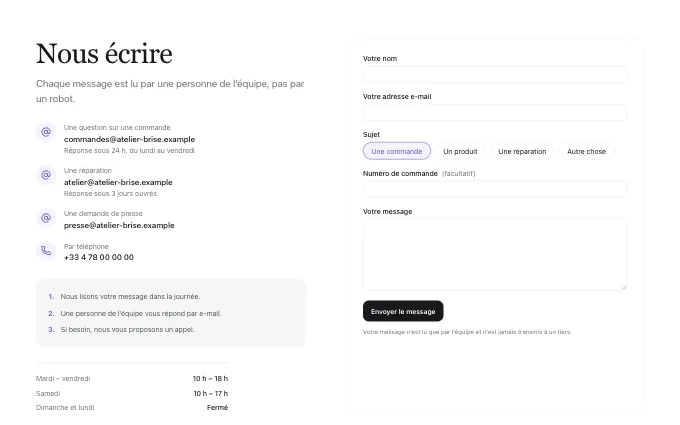This screenshot has height=425, width=680.
Task: Click the 'Mardi – vendredi' hours row label
Action: point(63,379)
